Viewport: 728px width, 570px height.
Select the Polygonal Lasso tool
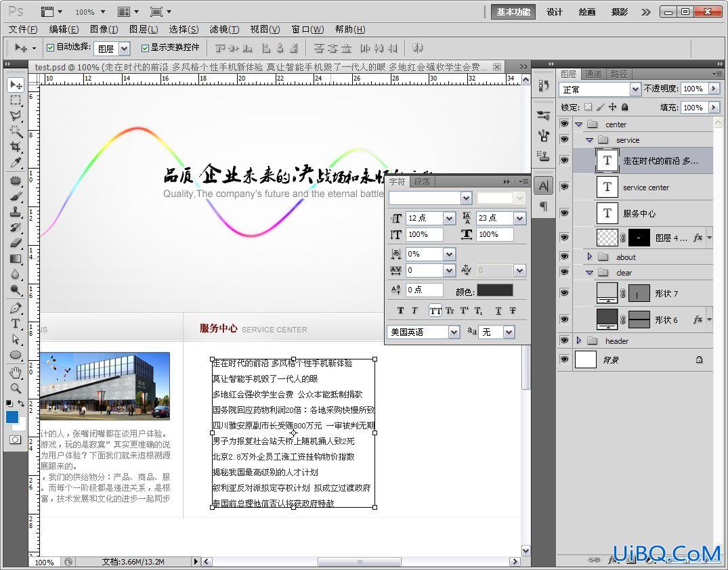[x=16, y=116]
